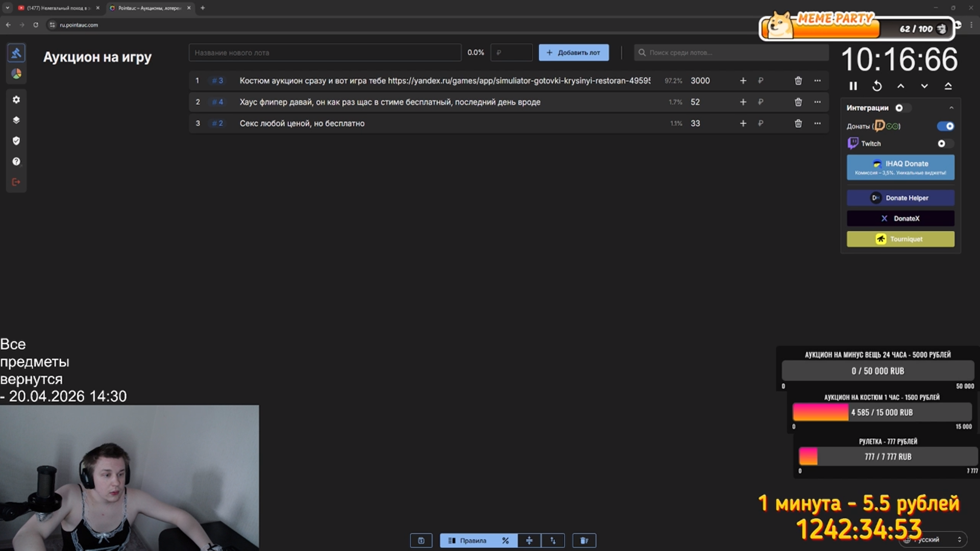The image size is (980, 551).
Task: Click the clear all lots trash button
Action: 584,540
